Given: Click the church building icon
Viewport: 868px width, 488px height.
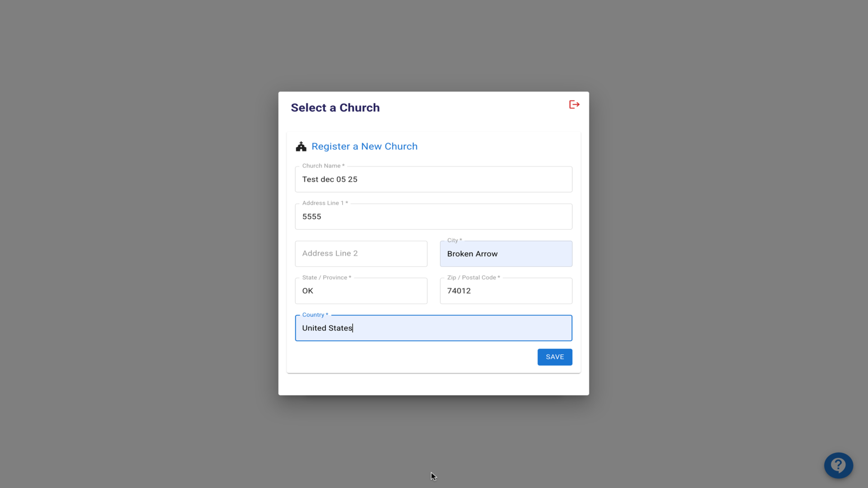Looking at the screenshot, I should 301,146.
